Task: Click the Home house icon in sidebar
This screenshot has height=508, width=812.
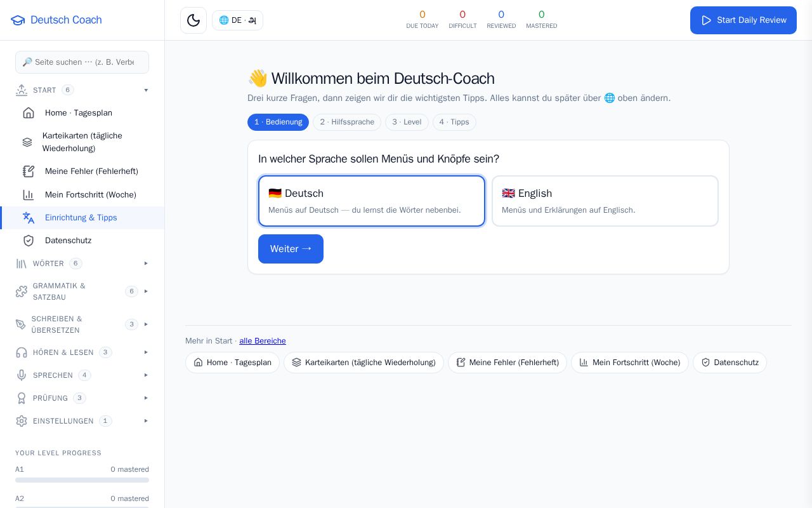Action: pos(29,113)
